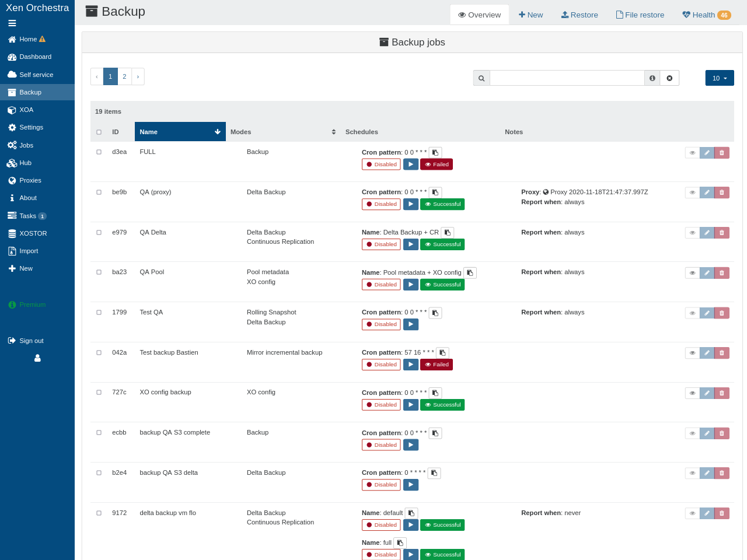
Task: Select the checkbox for job d3ea
Action: point(99,152)
